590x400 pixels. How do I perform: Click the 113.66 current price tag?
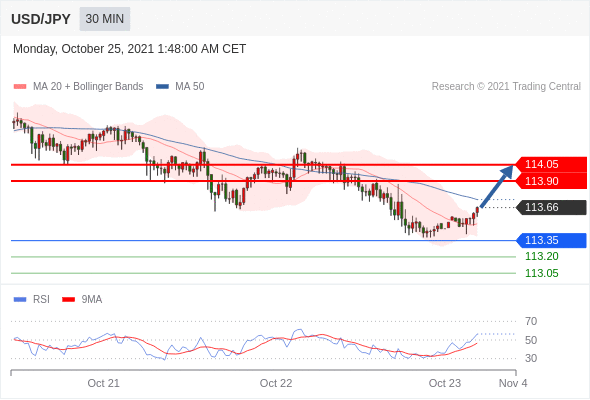tap(551, 207)
